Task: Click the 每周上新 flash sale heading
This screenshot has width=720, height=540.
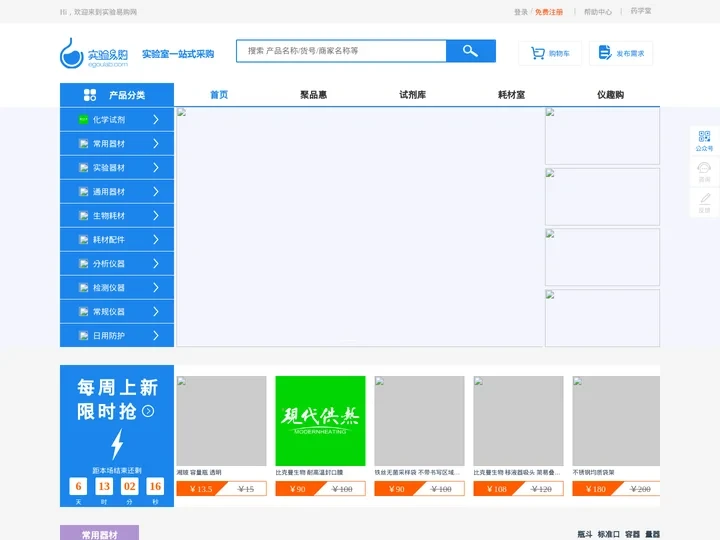Action: [x=118, y=388]
